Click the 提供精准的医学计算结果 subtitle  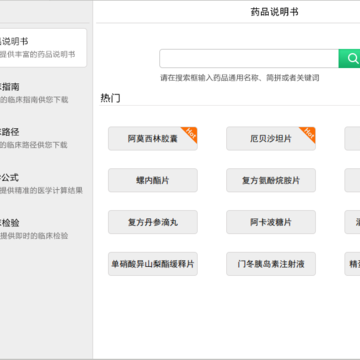tap(41, 191)
